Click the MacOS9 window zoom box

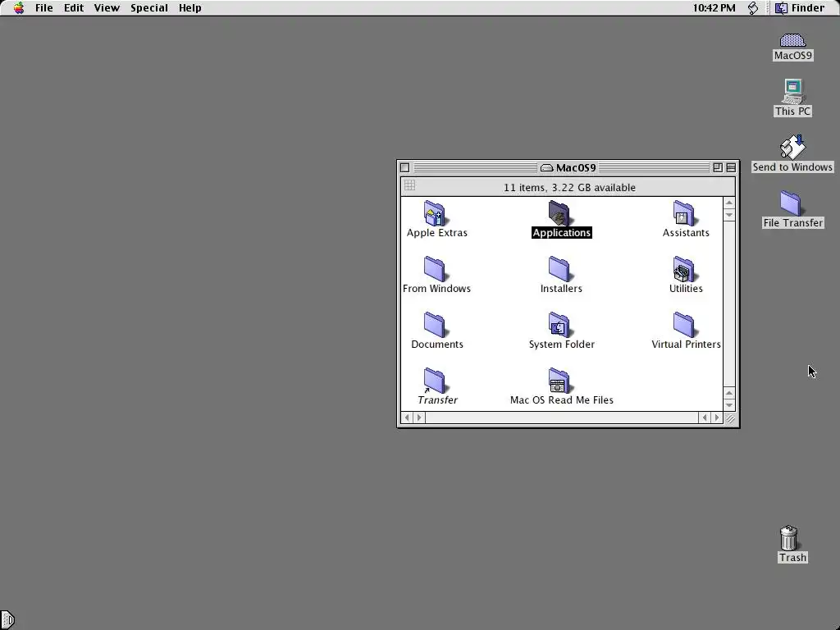718,167
